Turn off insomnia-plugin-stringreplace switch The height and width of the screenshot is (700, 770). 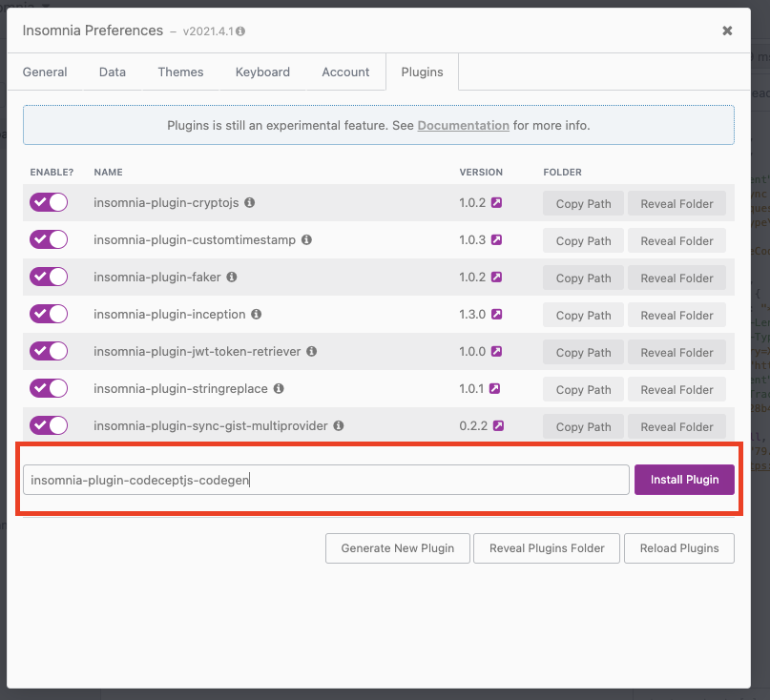(x=49, y=388)
